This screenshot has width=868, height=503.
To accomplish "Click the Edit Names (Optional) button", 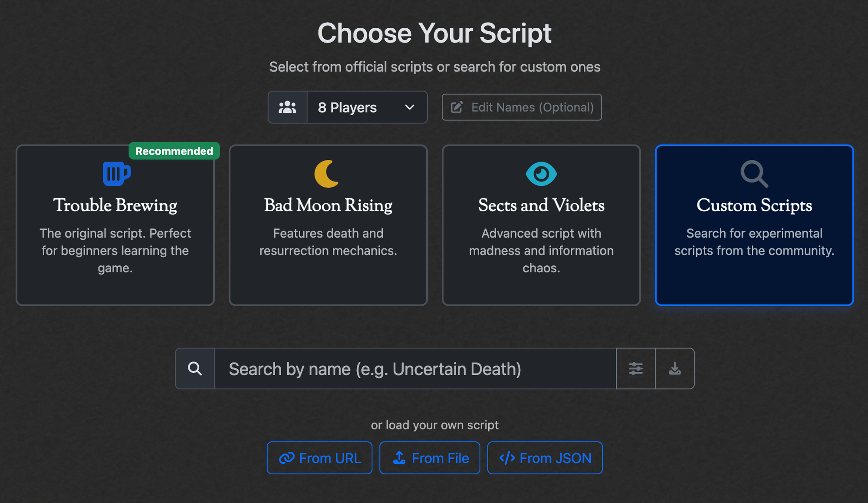I will click(x=521, y=107).
